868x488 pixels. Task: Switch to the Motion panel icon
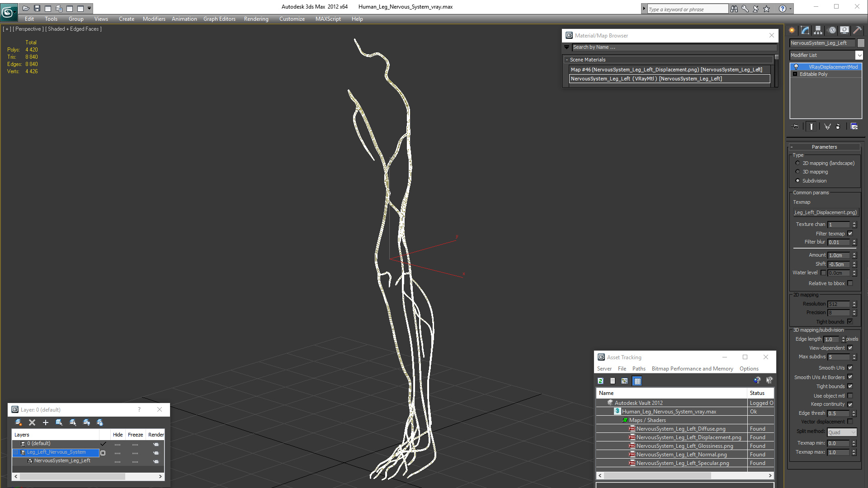[832, 30]
